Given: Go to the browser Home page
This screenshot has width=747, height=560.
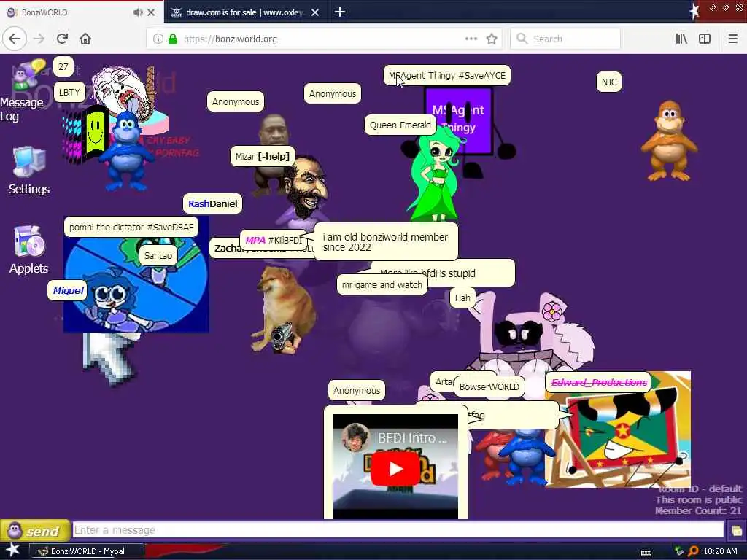Looking at the screenshot, I should 85,39.
